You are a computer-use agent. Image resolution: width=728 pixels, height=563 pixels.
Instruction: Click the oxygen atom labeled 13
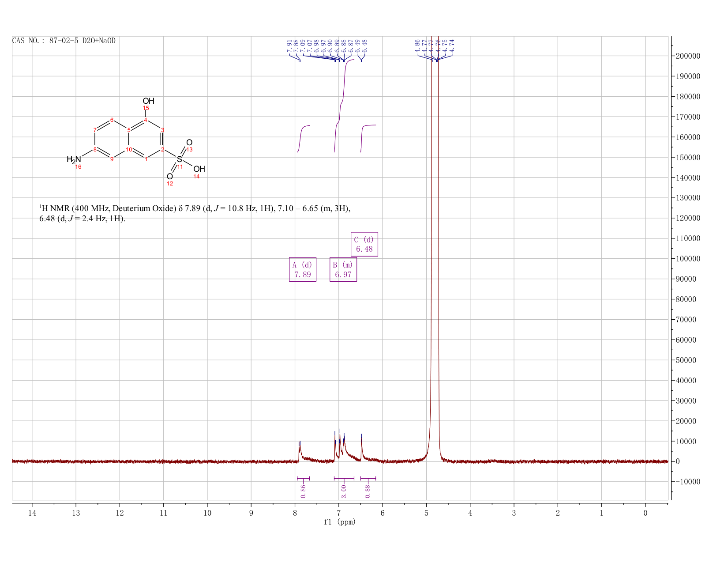click(x=189, y=142)
